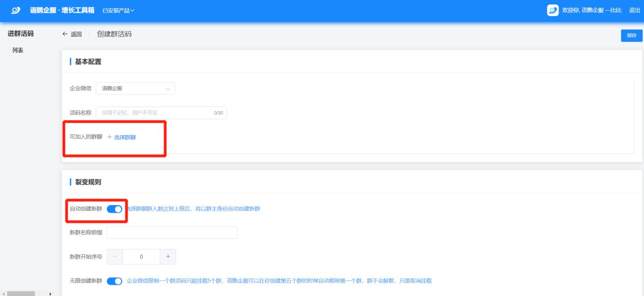The width and height of the screenshot is (644, 296).
Task: Click the back arrow next to 返回
Action: (x=65, y=34)
